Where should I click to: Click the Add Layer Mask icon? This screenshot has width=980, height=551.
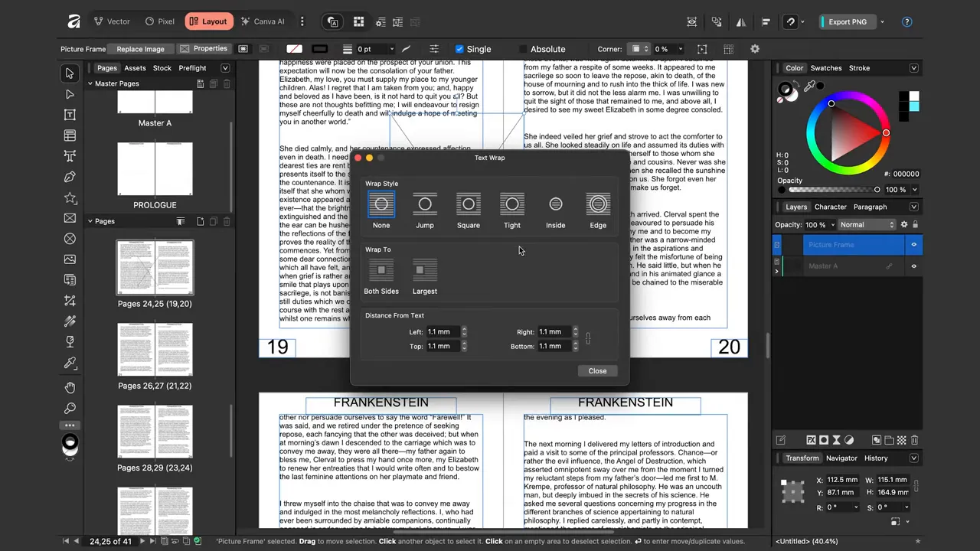pos(825,440)
